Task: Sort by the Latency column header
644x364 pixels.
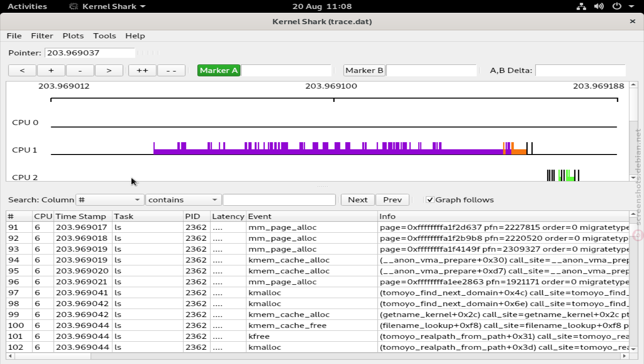Action: click(228, 216)
